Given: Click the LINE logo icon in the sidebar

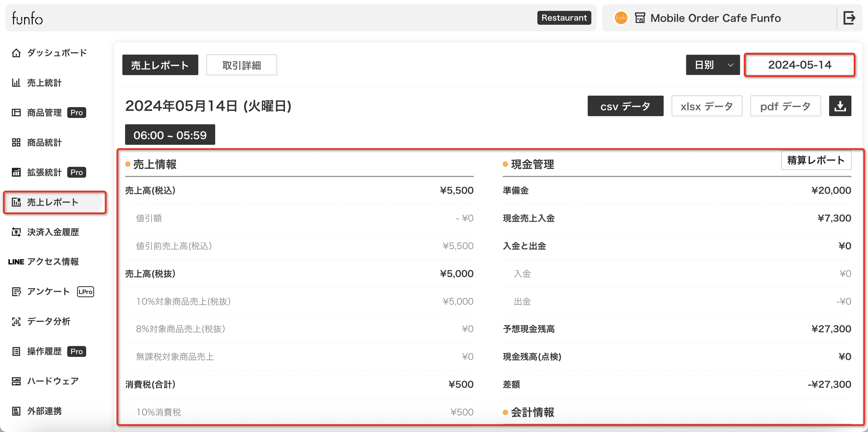Looking at the screenshot, I should pos(16,262).
